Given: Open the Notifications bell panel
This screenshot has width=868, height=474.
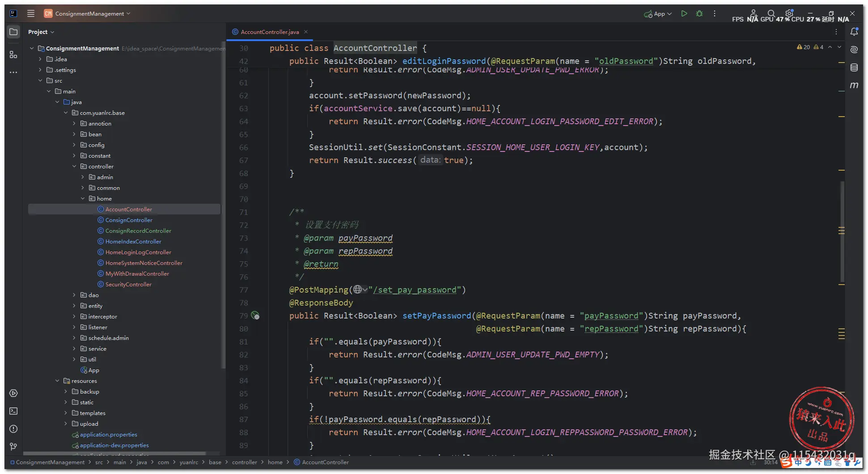Looking at the screenshot, I should click(x=854, y=32).
